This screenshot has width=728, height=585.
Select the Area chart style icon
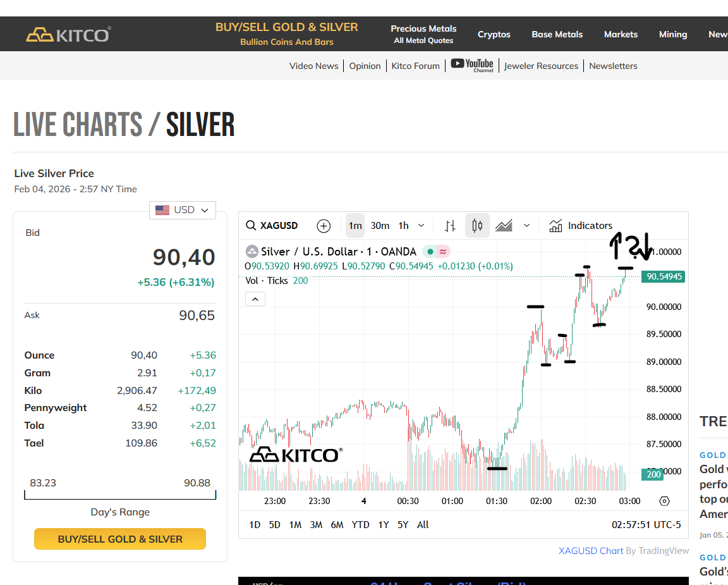(504, 226)
